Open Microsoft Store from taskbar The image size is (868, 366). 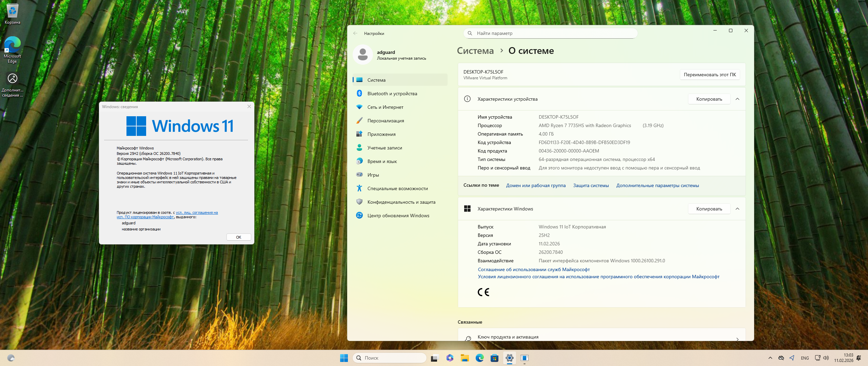[x=494, y=358]
